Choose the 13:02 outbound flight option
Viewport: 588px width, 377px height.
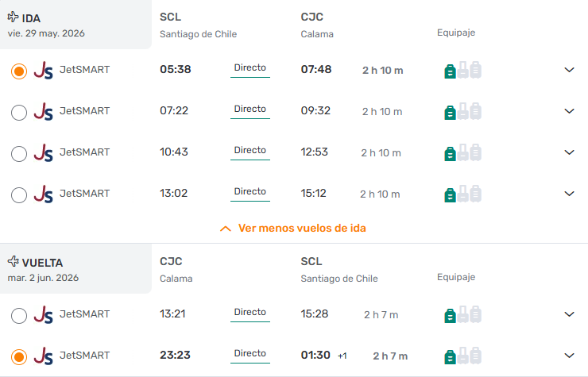coord(19,194)
